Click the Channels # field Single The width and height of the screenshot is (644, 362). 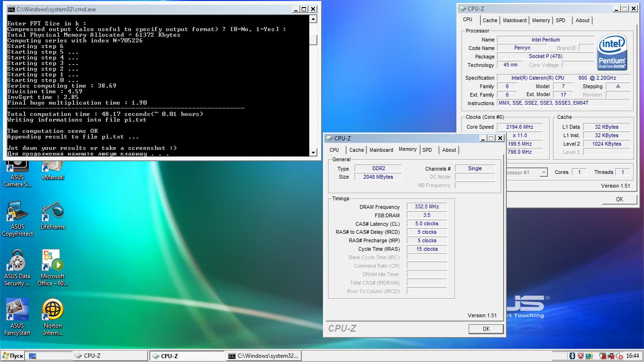[x=475, y=168]
